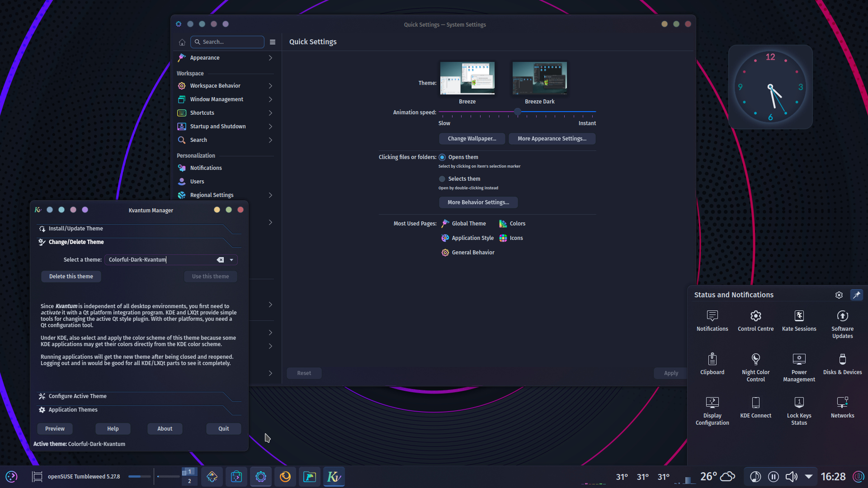Click the media pause tray icon
868x488 pixels.
[x=774, y=477]
